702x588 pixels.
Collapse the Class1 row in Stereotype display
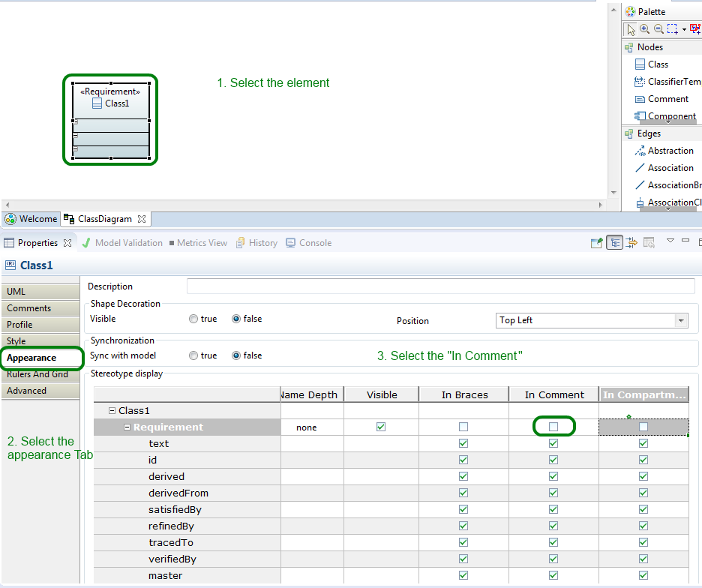[112, 411]
